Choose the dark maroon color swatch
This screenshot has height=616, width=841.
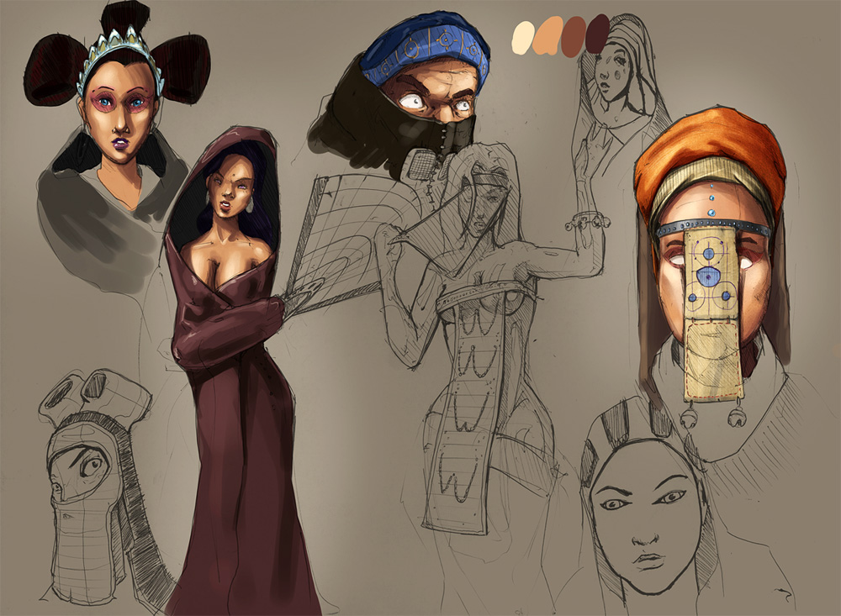click(597, 34)
